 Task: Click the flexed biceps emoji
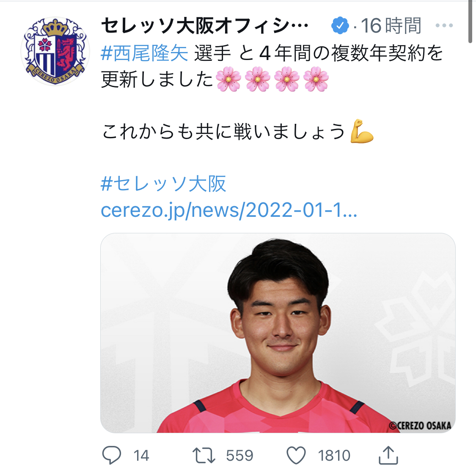tap(361, 131)
